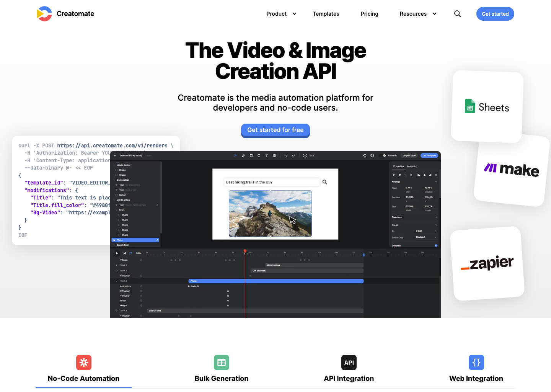Image resolution: width=551 pixels, height=392 pixels.
Task: Click the Undo arrow in editor toolbar
Action: 286,156
